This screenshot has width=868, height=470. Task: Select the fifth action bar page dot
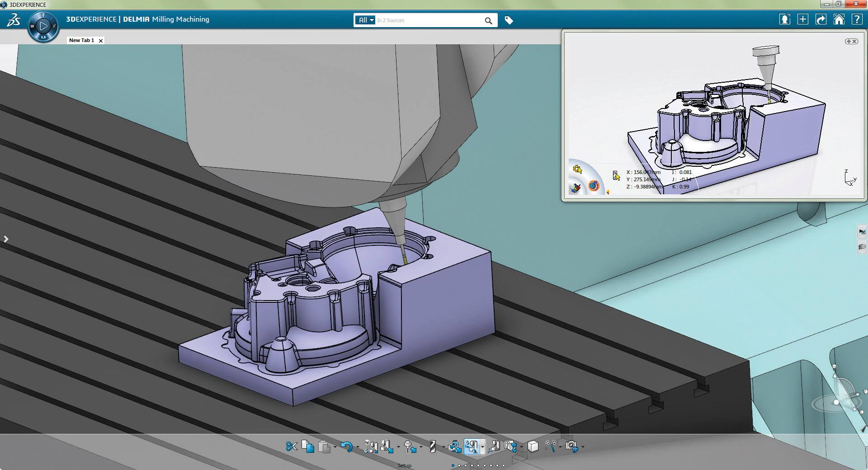click(478, 465)
